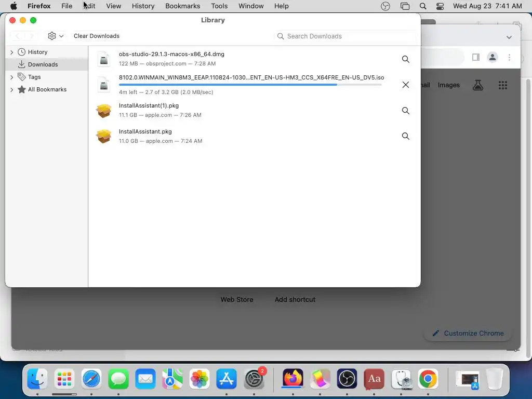This screenshot has width=532, height=399.
Task: Select Downloads in the sidebar
Action: pyautogui.click(x=43, y=64)
